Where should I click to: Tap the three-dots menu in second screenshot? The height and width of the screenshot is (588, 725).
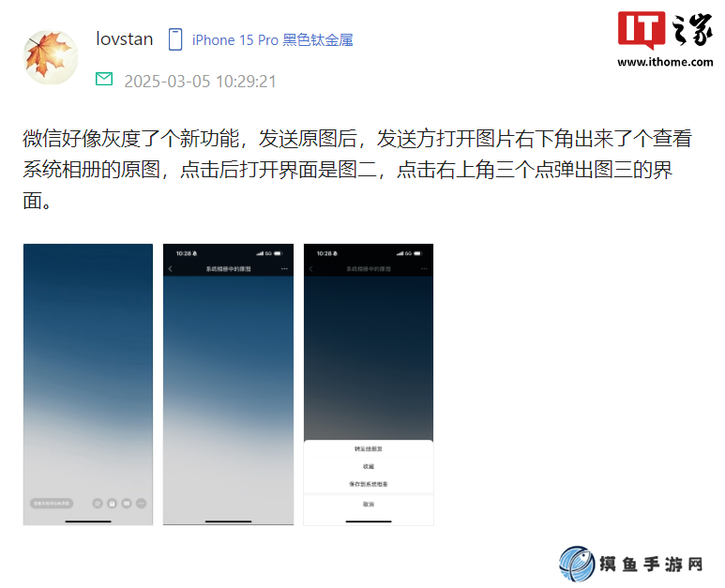tap(284, 268)
